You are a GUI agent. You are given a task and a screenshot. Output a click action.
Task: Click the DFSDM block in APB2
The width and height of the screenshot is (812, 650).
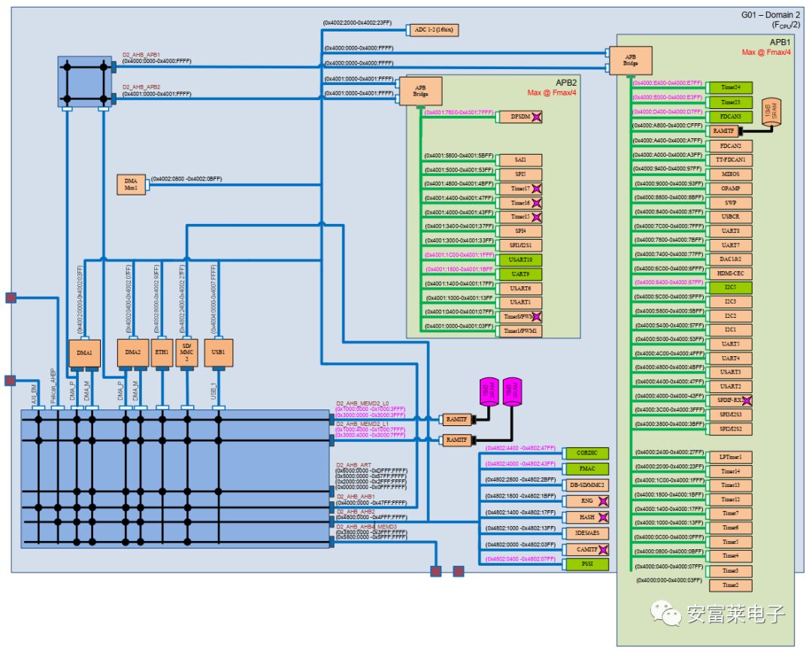tap(520, 117)
